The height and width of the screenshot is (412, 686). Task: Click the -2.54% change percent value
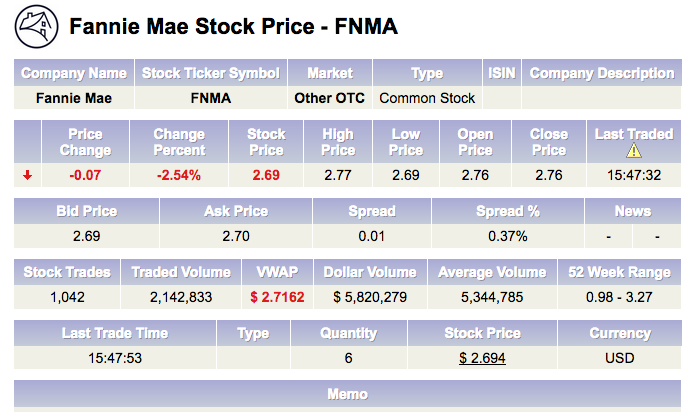coord(179,175)
